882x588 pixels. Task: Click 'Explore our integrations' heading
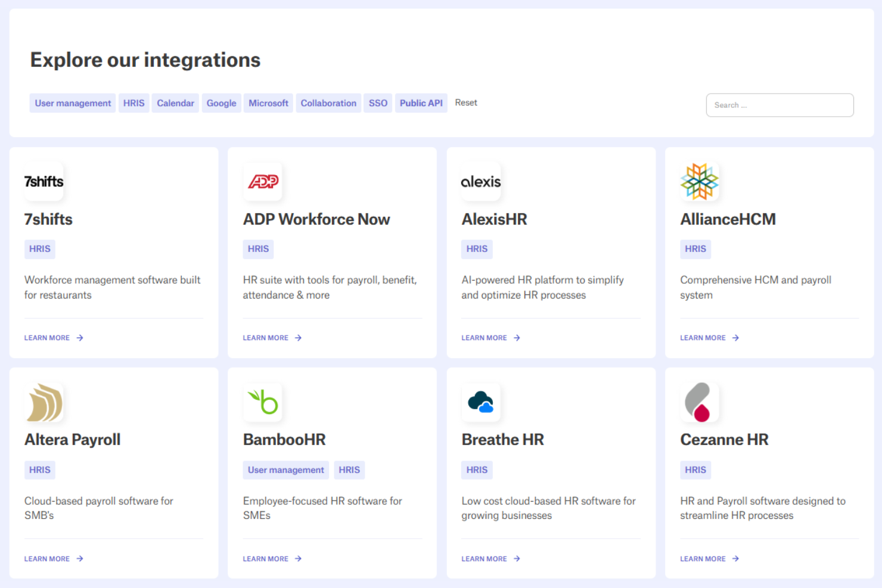pyautogui.click(x=145, y=60)
